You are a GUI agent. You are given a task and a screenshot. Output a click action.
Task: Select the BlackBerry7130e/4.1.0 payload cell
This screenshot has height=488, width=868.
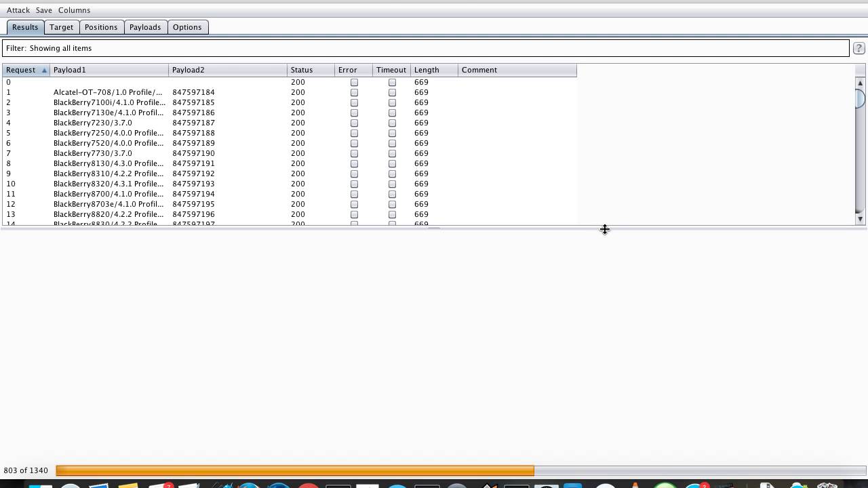[x=109, y=113]
